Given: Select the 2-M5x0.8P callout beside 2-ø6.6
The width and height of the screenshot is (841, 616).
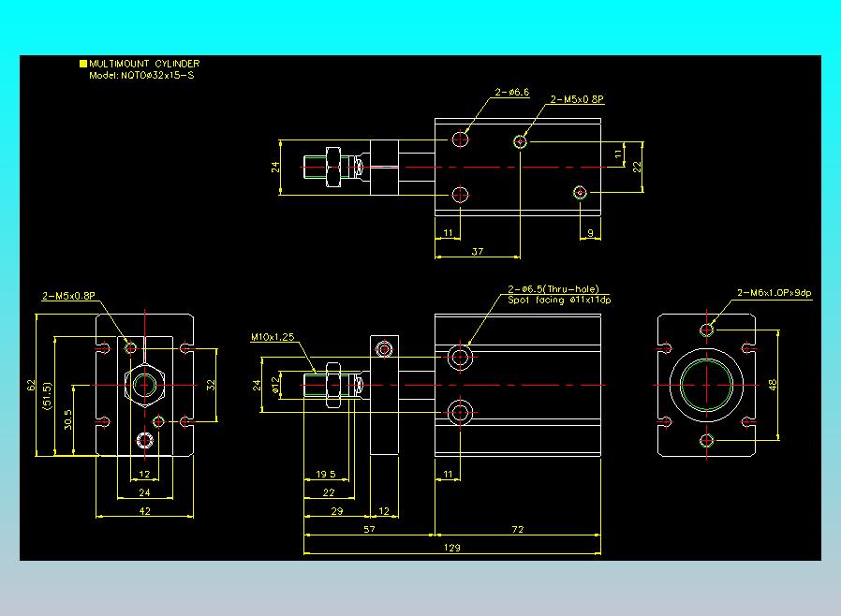Looking at the screenshot, I should [x=577, y=99].
